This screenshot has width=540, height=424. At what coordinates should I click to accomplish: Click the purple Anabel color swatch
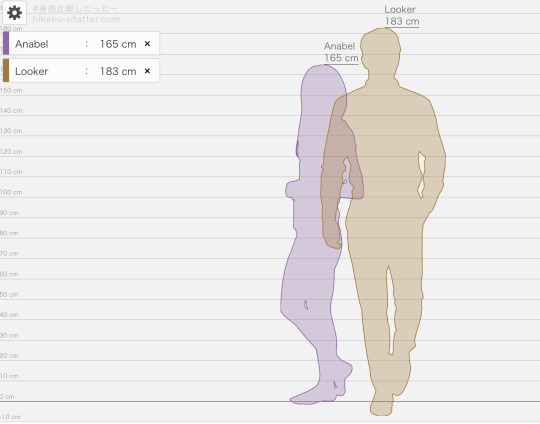point(6,43)
